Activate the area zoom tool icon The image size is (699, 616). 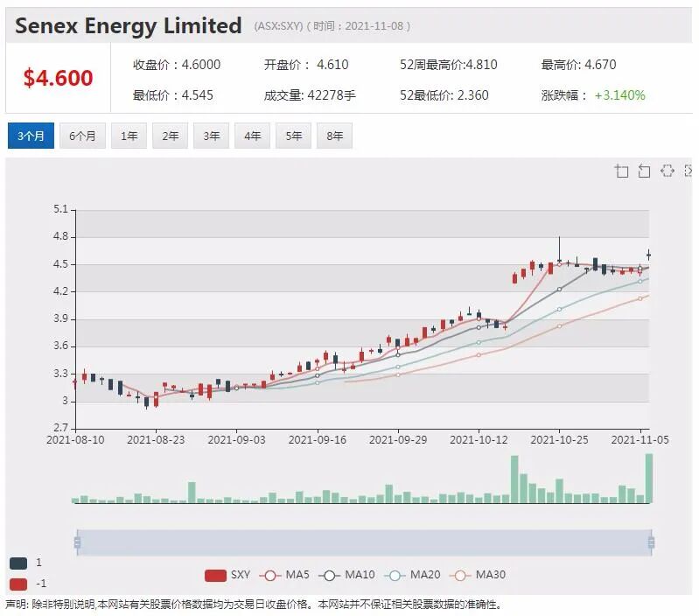[621, 171]
